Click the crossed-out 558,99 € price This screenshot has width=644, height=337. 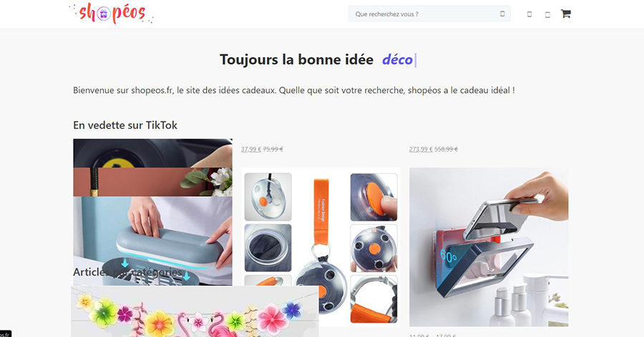point(446,150)
